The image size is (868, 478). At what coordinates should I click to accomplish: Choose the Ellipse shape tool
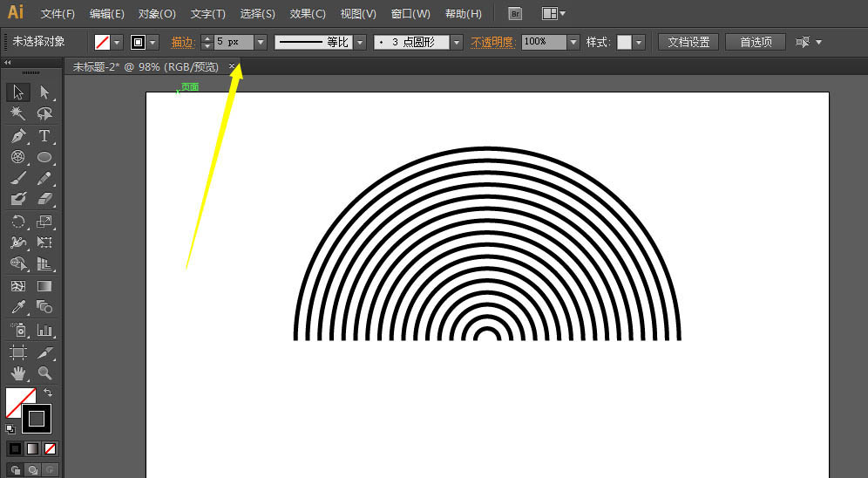[44, 158]
